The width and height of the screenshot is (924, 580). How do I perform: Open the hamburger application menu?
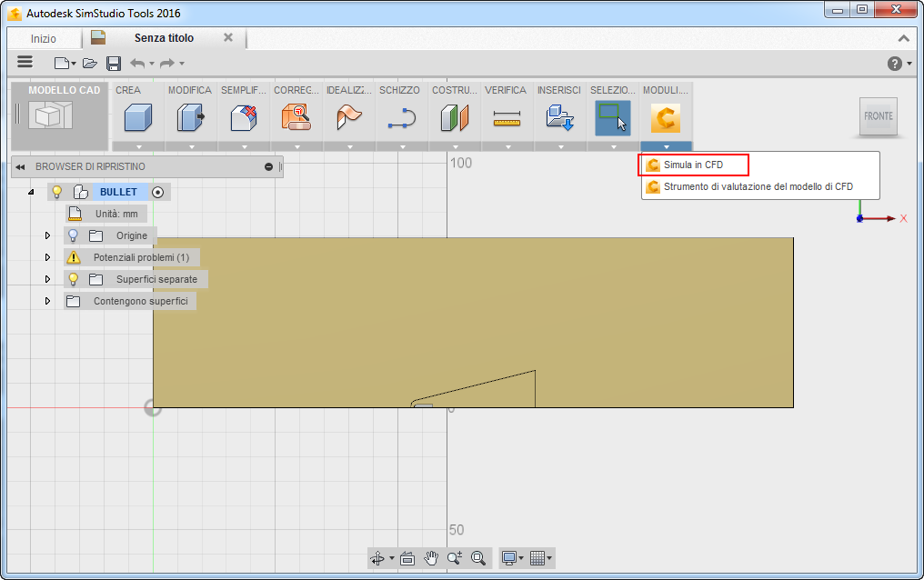pyautogui.click(x=25, y=62)
